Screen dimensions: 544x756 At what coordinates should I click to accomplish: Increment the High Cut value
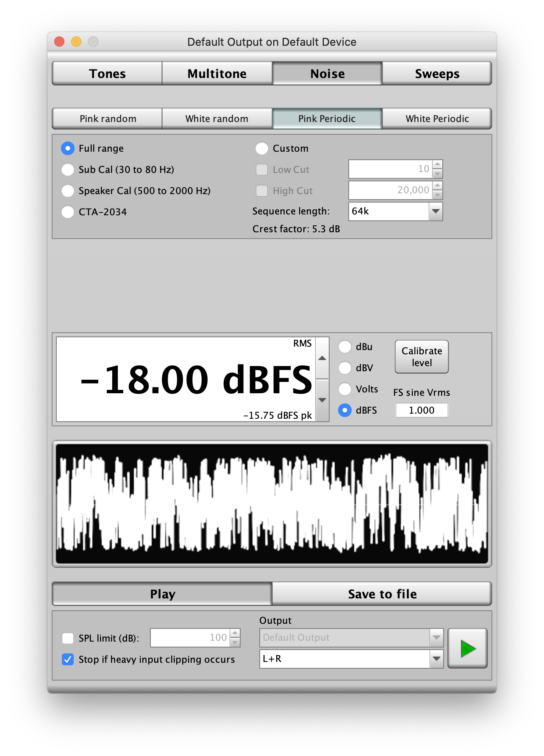click(438, 186)
